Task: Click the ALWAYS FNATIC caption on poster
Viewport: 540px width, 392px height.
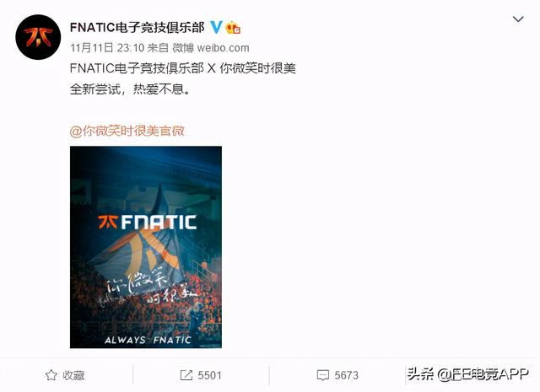Action: [x=148, y=340]
